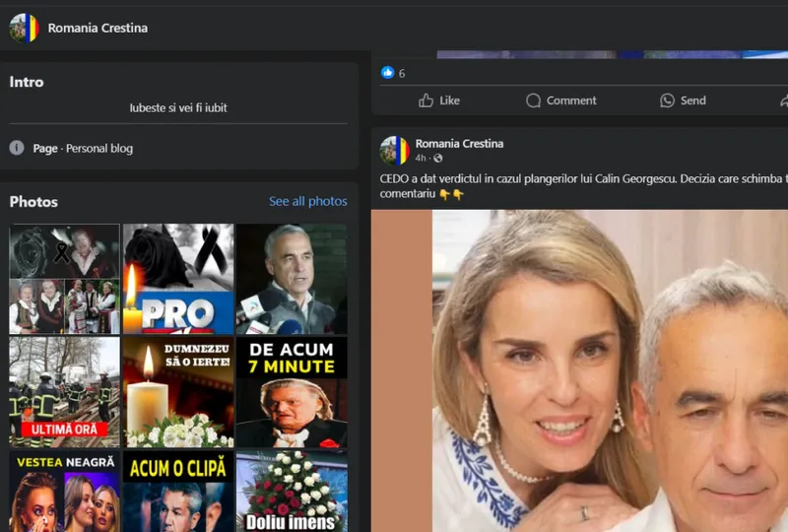Open the Romania Crestina post author name
788x532 pixels.
[x=459, y=144]
